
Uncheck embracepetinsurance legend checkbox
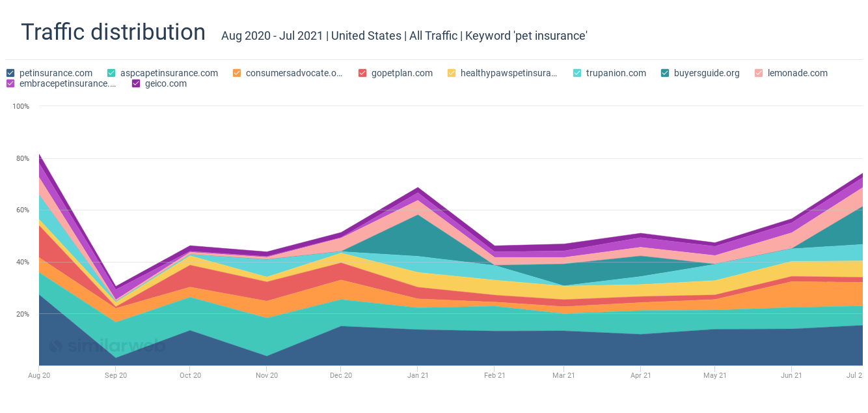(10, 83)
